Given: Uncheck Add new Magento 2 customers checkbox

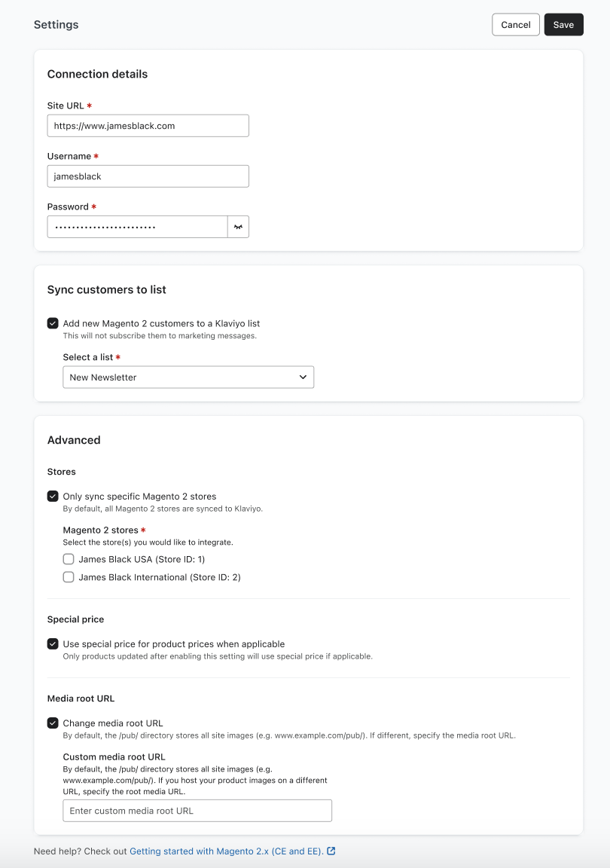Looking at the screenshot, I should click(x=53, y=323).
